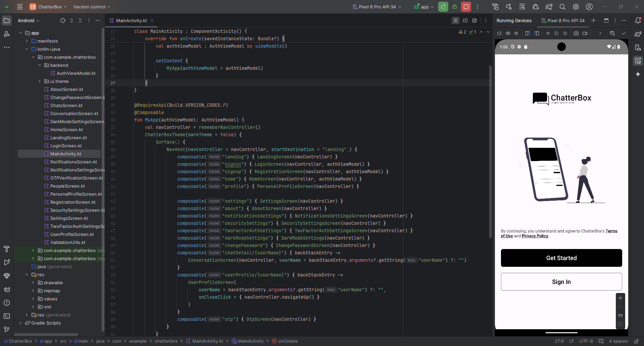Open the account profile icon
The image size is (644, 346).
coord(589,7)
